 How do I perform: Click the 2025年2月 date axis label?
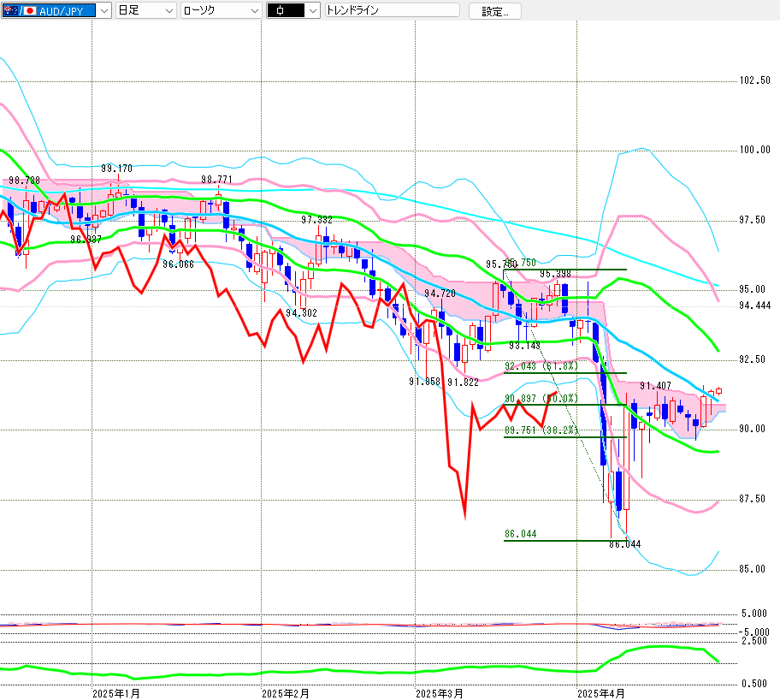click(286, 693)
